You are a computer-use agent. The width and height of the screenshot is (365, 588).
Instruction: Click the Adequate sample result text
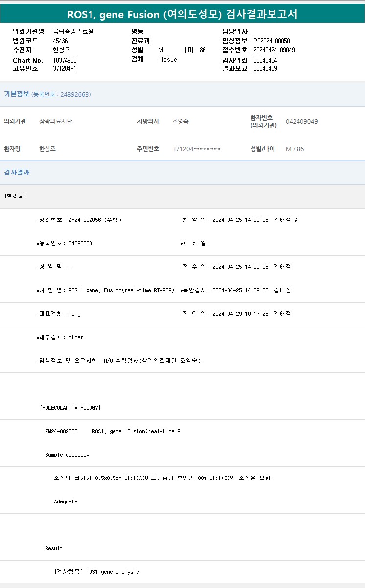(x=66, y=501)
